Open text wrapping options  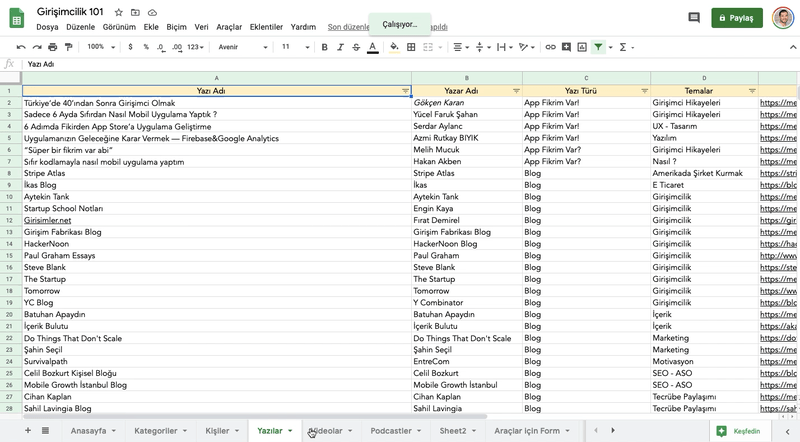[505, 47]
